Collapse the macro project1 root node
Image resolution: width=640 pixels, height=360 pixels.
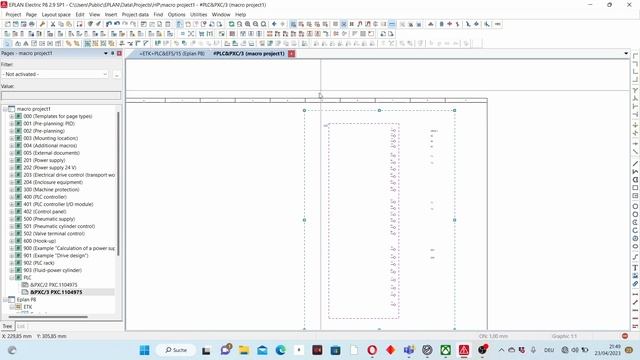[5, 109]
